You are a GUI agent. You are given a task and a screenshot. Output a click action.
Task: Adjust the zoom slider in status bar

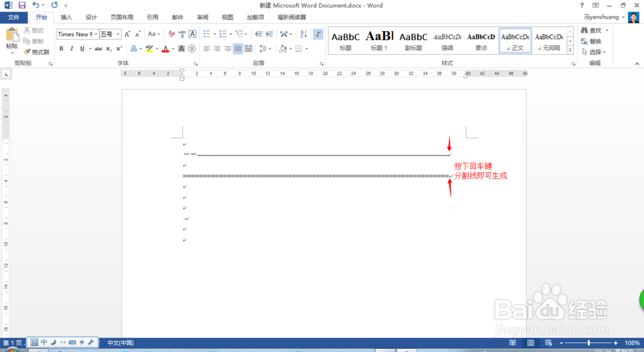[589, 342]
